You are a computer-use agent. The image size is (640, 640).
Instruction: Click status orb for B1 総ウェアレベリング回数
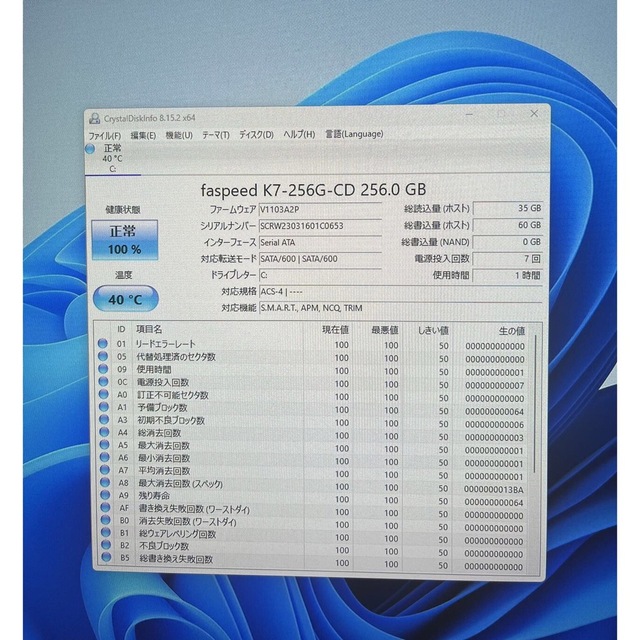(106, 533)
